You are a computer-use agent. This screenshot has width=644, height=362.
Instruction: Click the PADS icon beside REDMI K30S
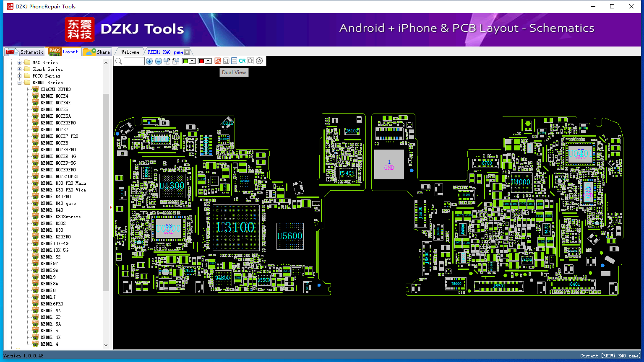click(35, 223)
